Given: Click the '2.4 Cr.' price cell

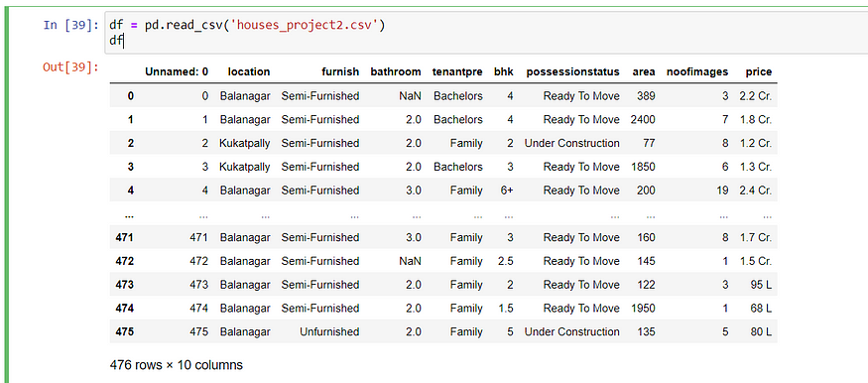Looking at the screenshot, I should tap(756, 191).
